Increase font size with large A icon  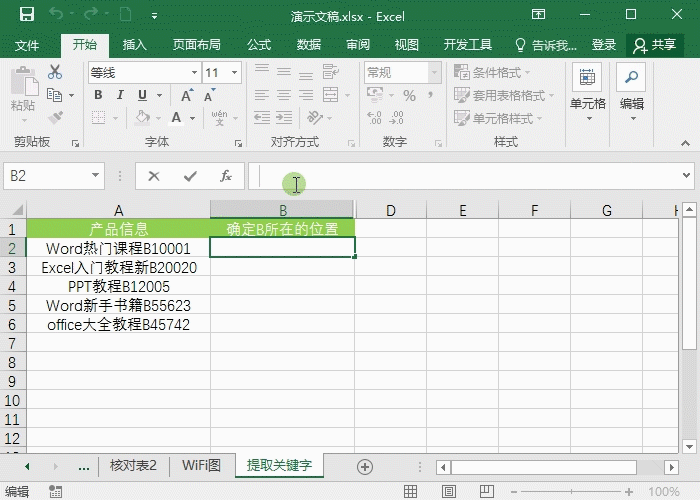click(187, 95)
